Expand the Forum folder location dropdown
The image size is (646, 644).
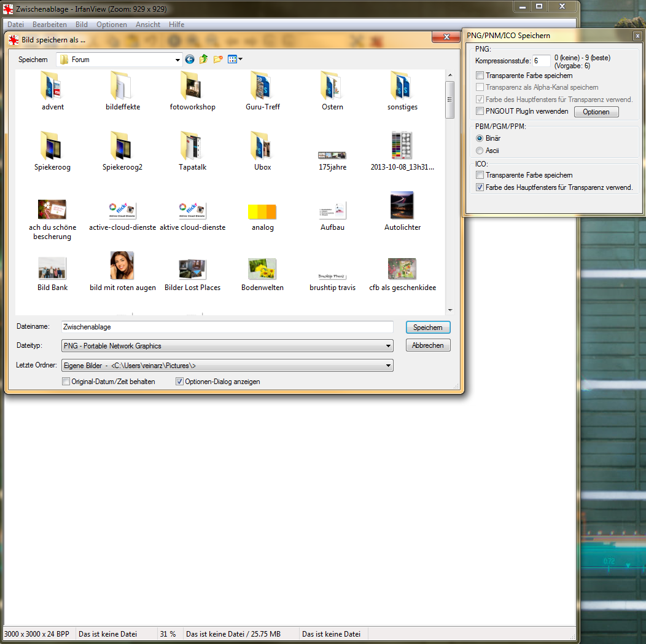pyautogui.click(x=178, y=60)
